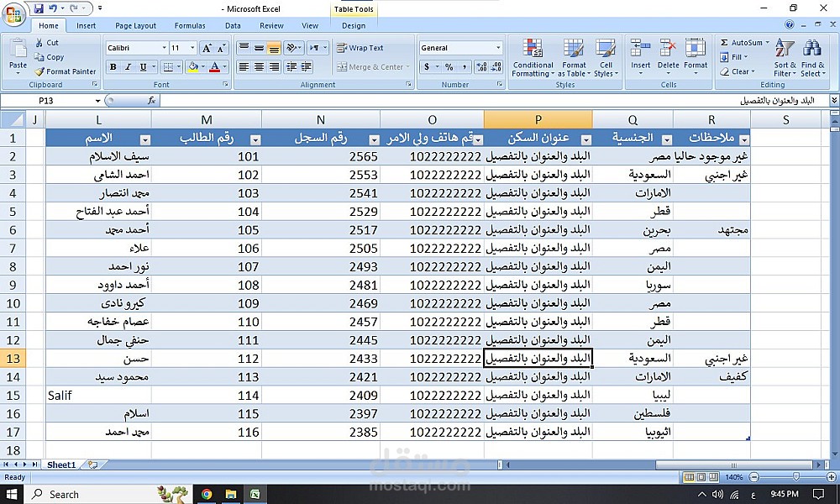Image resolution: width=840 pixels, height=504 pixels.
Task: Select the Sheet1 tab
Action: click(x=60, y=464)
